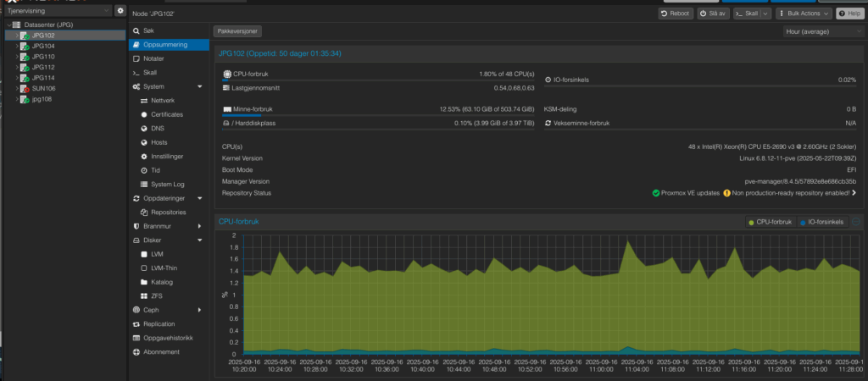Open Replication from the node menu
Image resolution: width=868 pixels, height=381 pixels.
coord(159,323)
